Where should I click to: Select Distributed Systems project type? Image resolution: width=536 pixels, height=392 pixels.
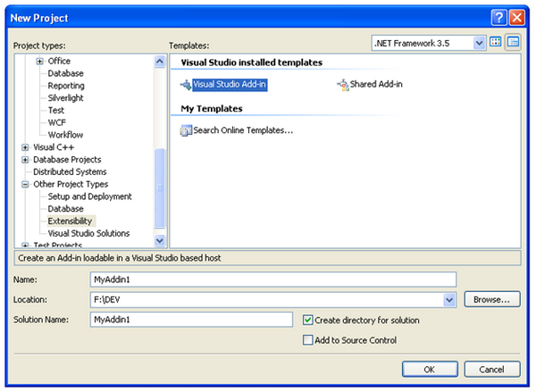coord(70,172)
